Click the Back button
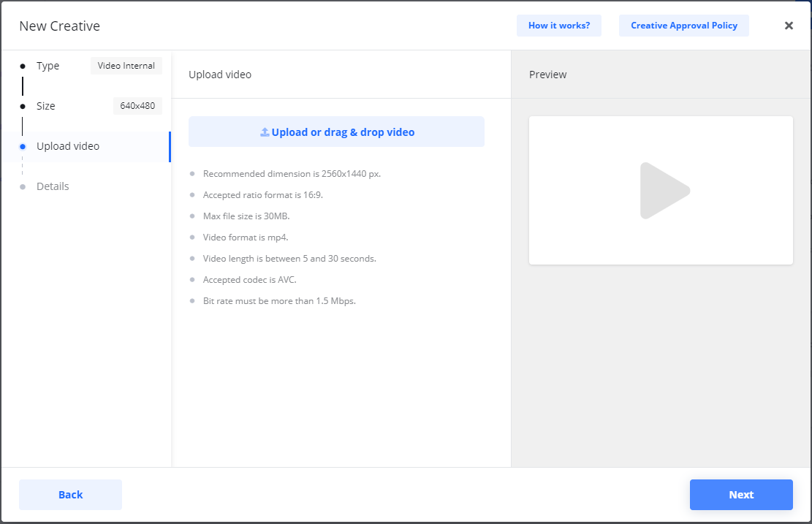The height and width of the screenshot is (524, 812). coord(70,495)
